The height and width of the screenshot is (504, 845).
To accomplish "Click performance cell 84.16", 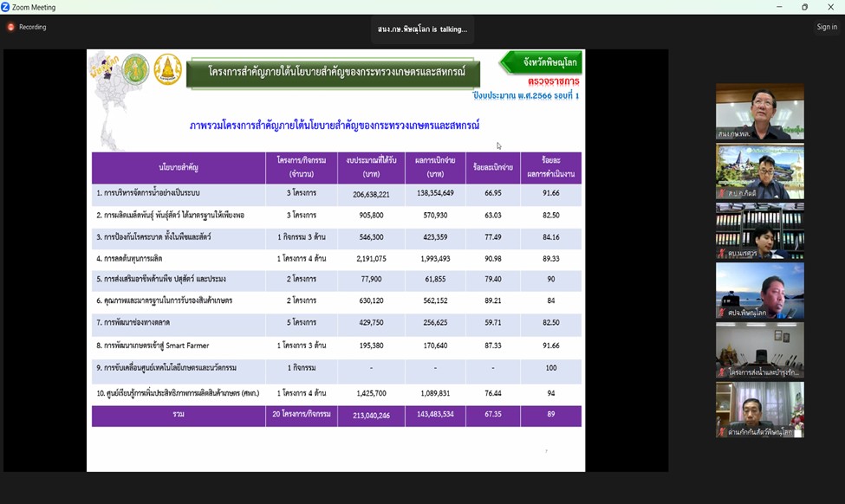I will [x=550, y=237].
